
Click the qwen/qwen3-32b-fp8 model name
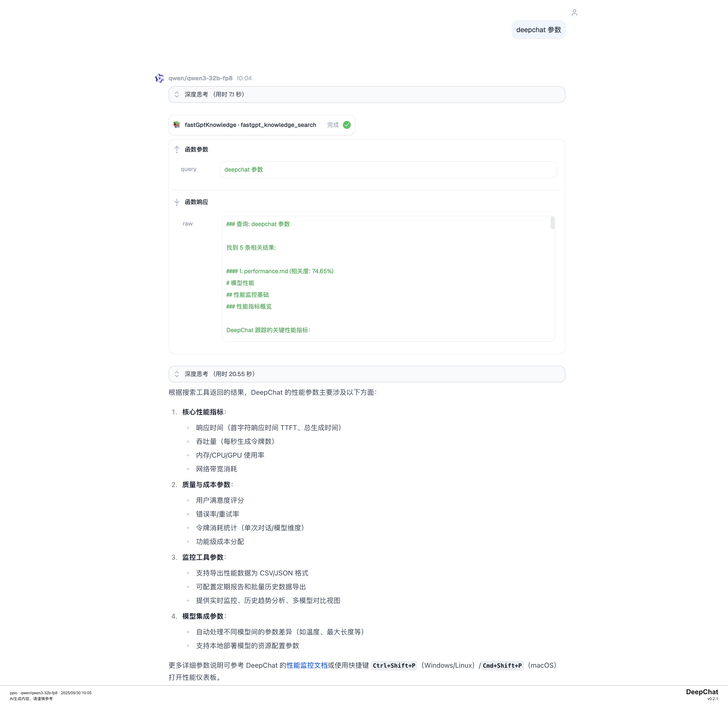tap(200, 78)
